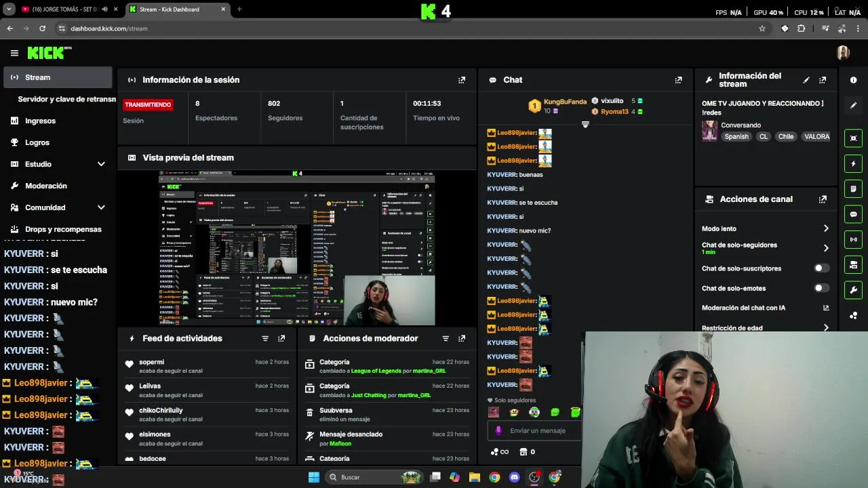Pop out the Chat panel
Viewport: 868px width, 488px height.
coord(678,80)
